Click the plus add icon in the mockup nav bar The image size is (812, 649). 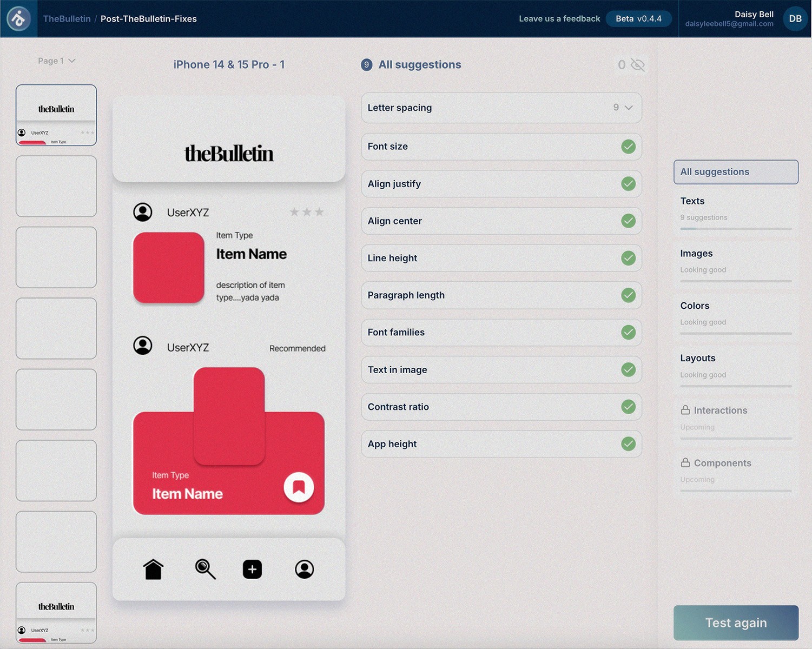[252, 569]
